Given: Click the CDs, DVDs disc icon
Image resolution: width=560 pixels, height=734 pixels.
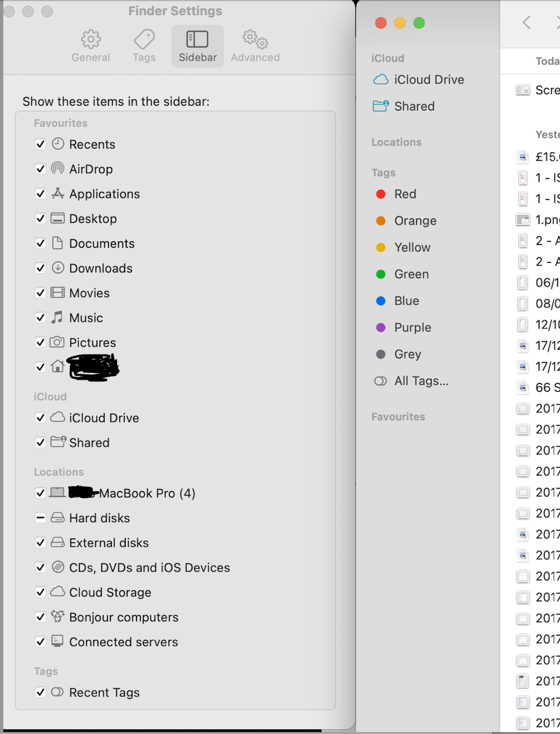Looking at the screenshot, I should pos(58,567).
